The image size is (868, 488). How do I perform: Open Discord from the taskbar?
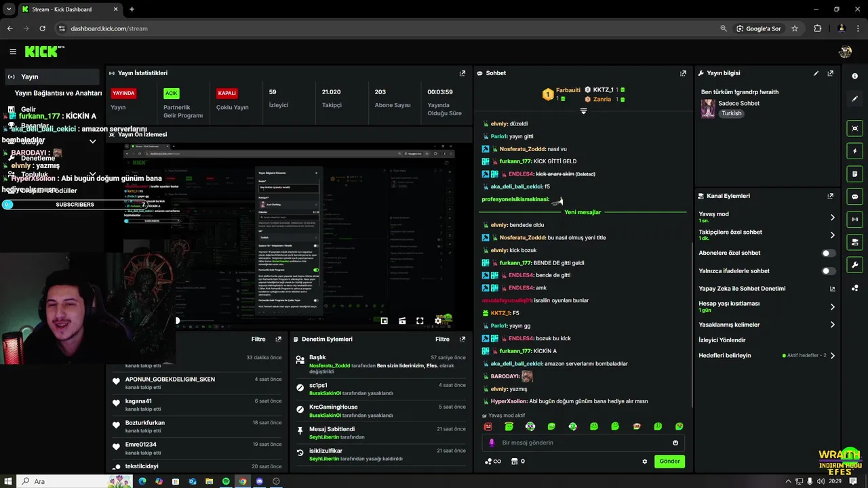[x=259, y=481]
